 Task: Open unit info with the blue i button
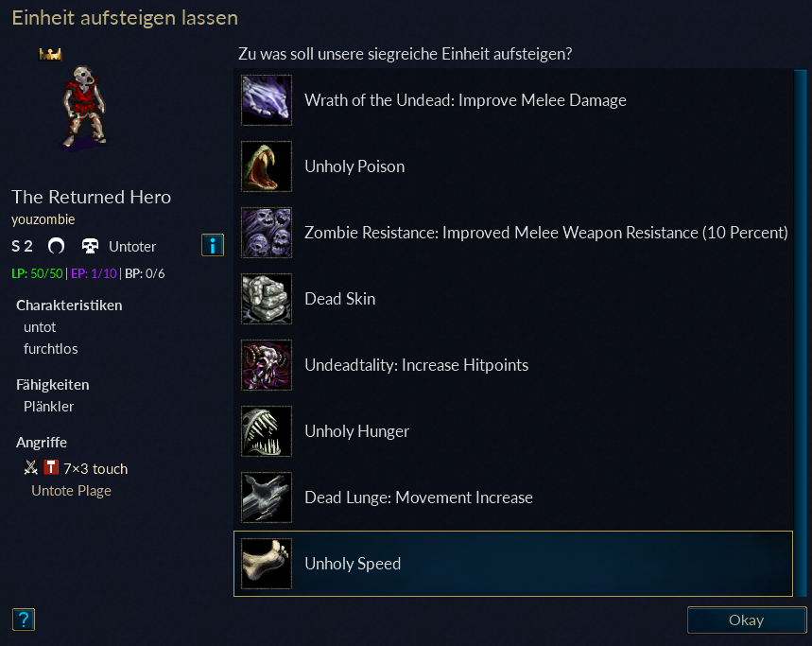pos(213,245)
